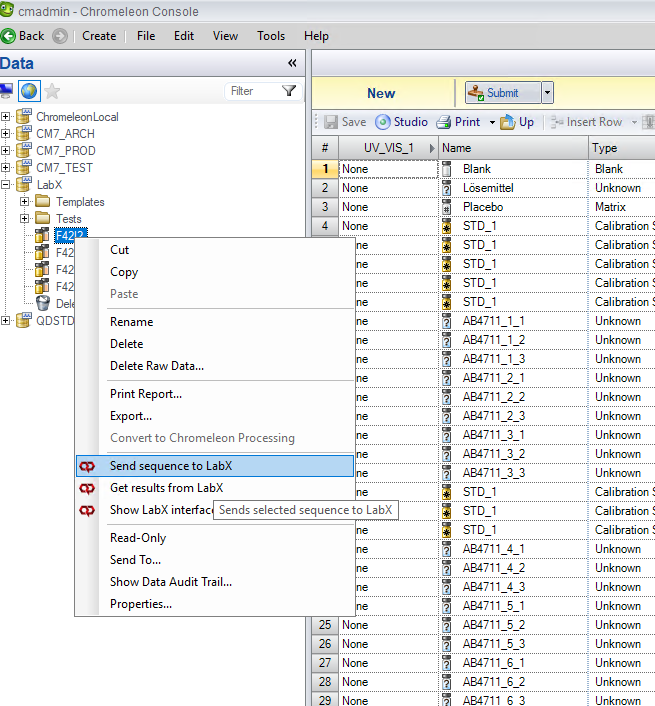The height and width of the screenshot is (706, 655).
Task: Open the Help menu
Action: [x=316, y=36]
